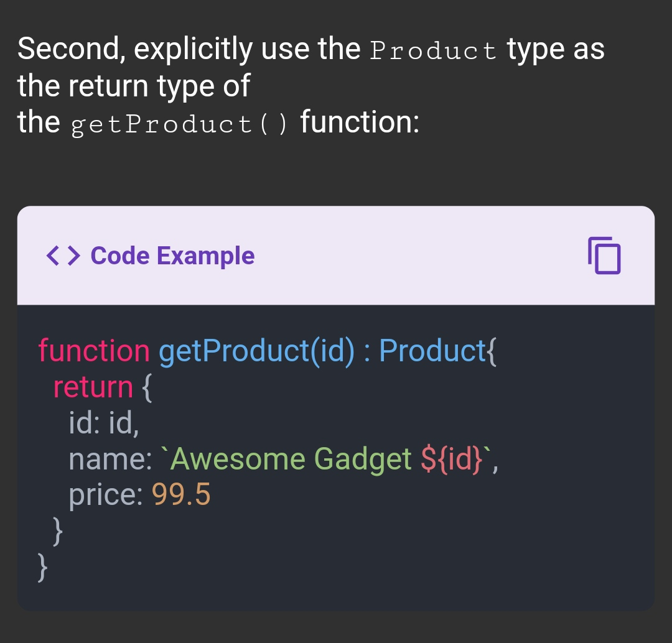Click the inline Product type in the paragraph
Screen dimensions: 672x643
coord(433,50)
